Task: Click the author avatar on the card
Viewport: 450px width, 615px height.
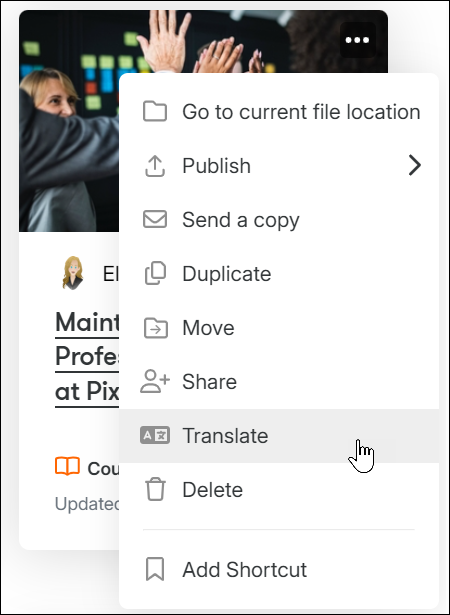Action: point(73,273)
